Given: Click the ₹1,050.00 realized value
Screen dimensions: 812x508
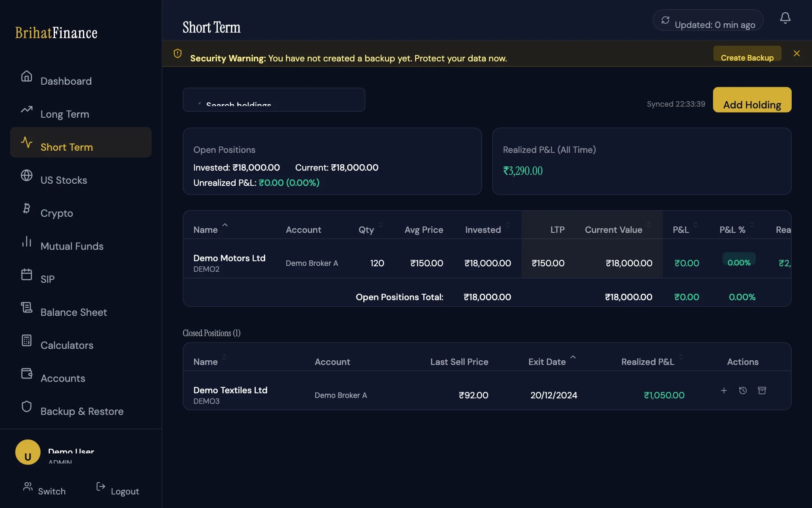Looking at the screenshot, I should [x=664, y=395].
